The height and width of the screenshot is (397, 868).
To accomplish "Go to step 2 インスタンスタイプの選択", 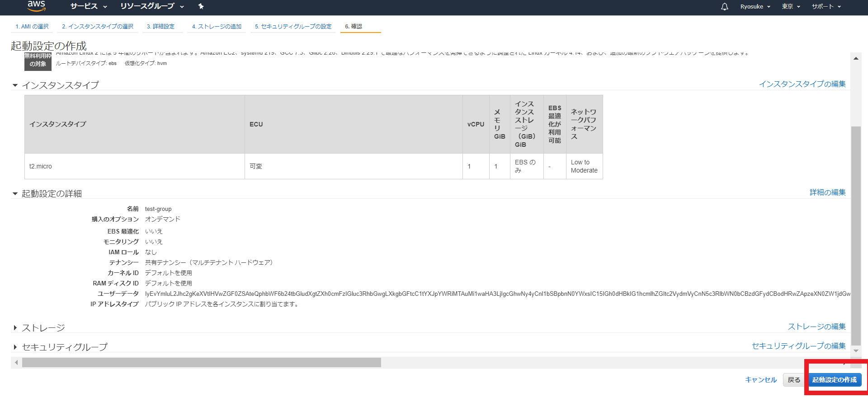I will [x=98, y=27].
